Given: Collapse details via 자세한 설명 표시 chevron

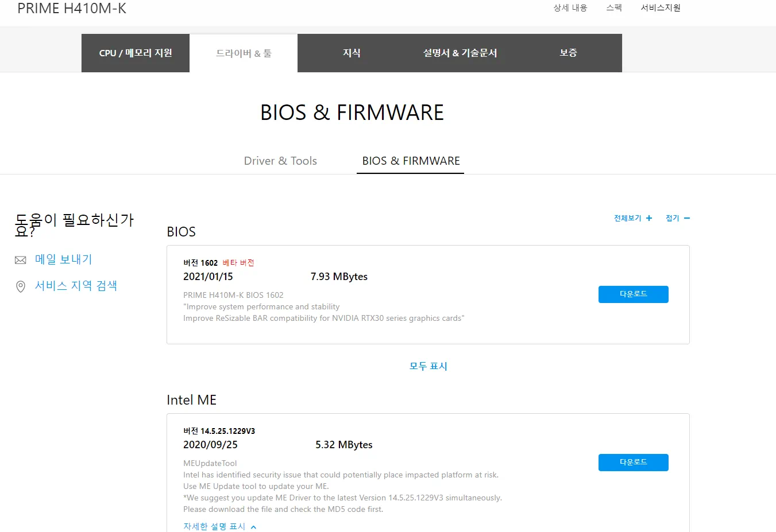Looking at the screenshot, I should pyautogui.click(x=254, y=527).
